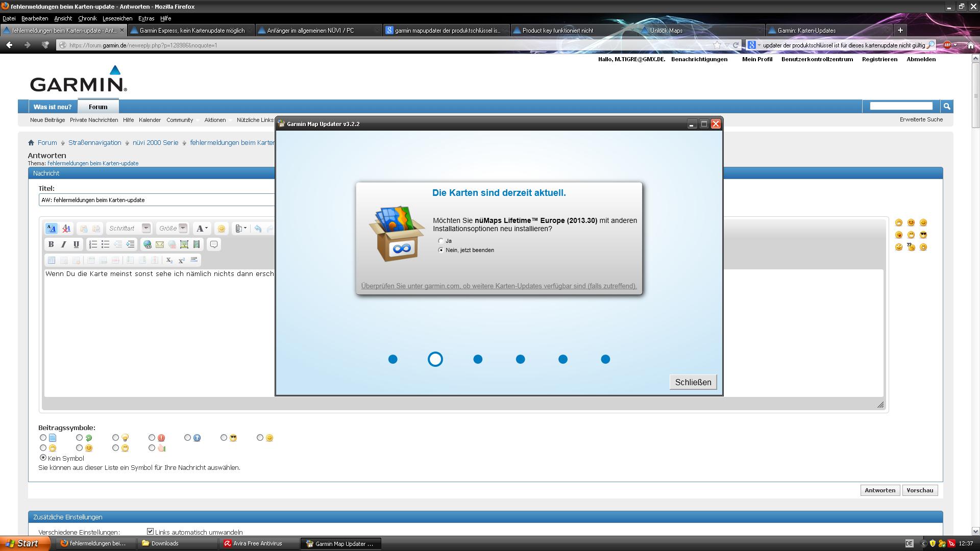Viewport: 980px width, 551px height.
Task: Select the 'Ja' reinstall option
Action: click(441, 241)
